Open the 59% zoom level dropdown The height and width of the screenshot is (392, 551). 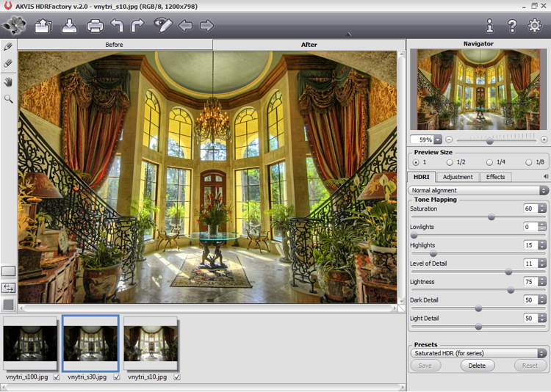[438, 139]
